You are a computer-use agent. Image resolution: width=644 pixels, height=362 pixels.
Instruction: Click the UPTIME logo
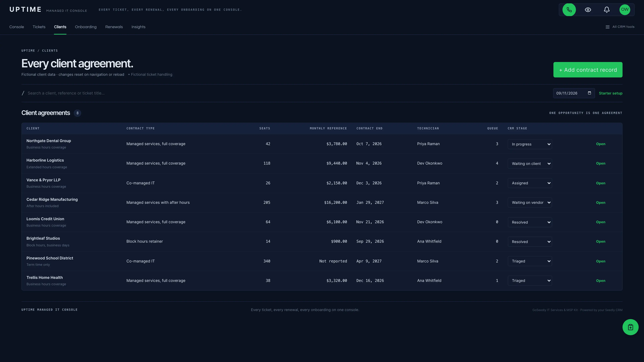(25, 10)
